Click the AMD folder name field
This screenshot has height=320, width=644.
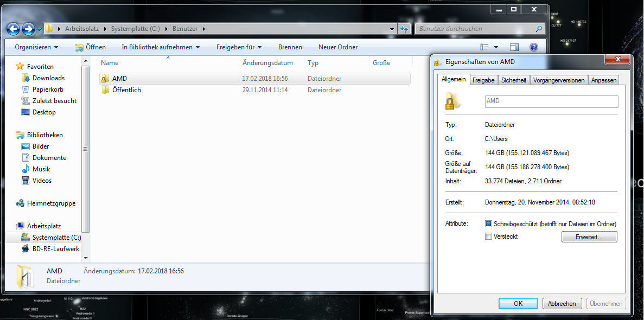552,101
